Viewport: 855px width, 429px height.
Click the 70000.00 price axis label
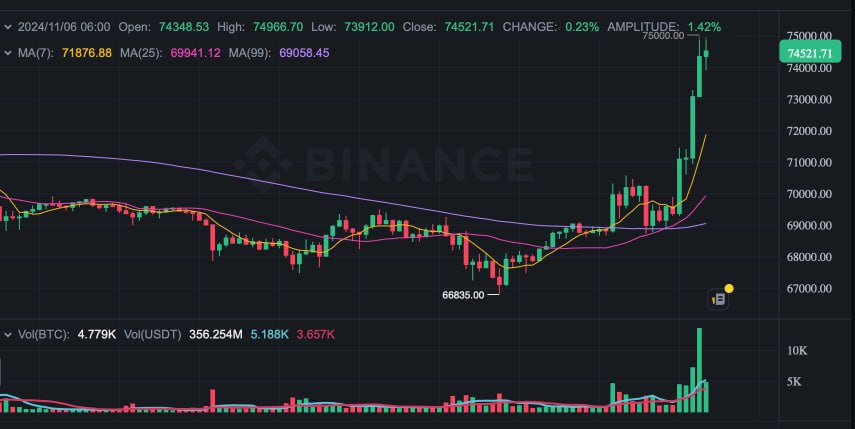(811, 194)
